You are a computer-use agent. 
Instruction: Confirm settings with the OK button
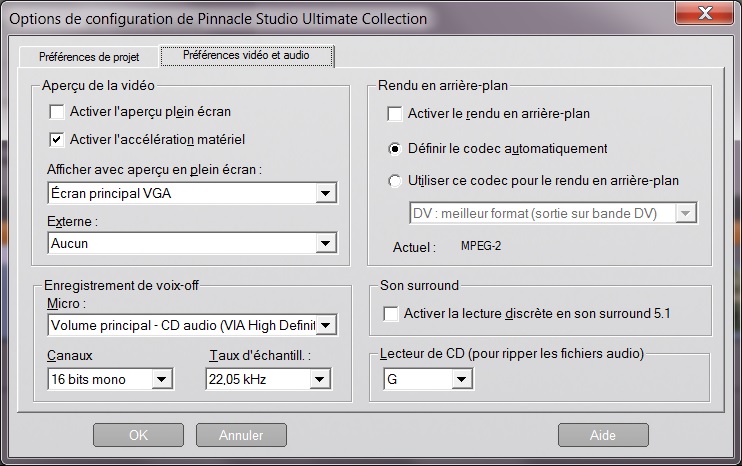[x=138, y=435]
